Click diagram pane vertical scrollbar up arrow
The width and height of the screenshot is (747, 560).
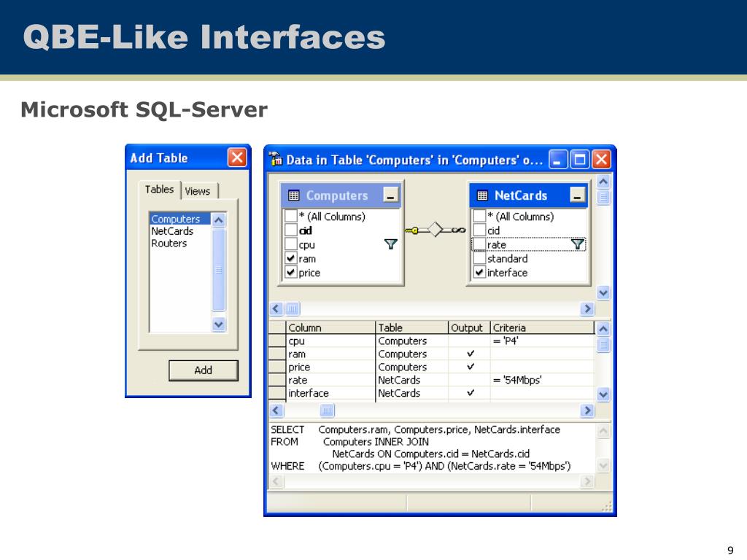pyautogui.click(x=603, y=182)
